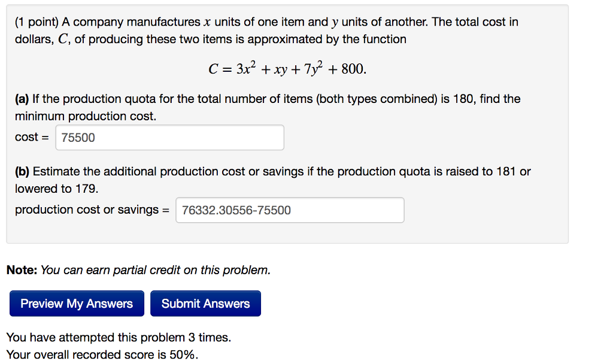Click the minimum production cost sentence

coord(84,116)
